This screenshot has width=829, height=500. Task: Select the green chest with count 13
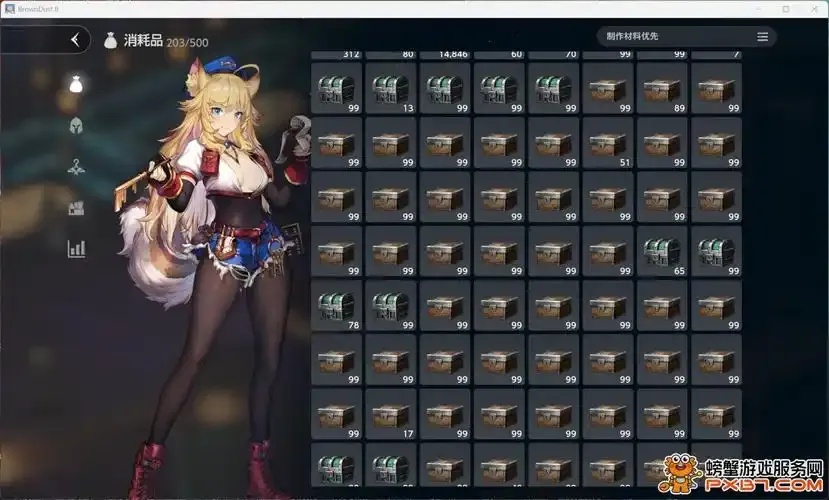(391, 88)
